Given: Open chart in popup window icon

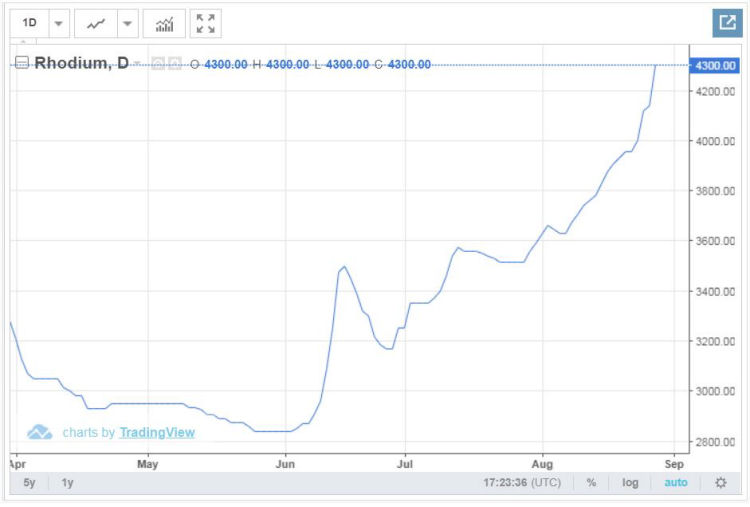Looking at the screenshot, I should pyautogui.click(x=728, y=22).
